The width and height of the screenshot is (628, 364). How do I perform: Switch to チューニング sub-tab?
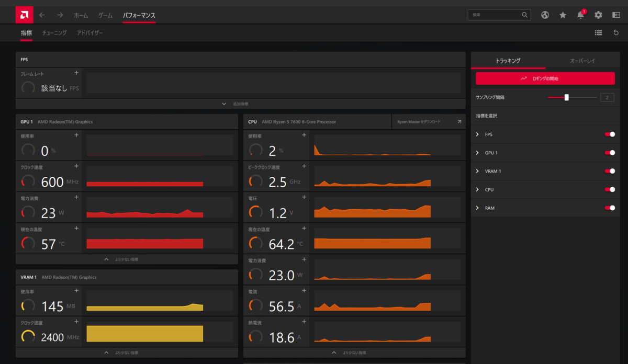tap(54, 32)
